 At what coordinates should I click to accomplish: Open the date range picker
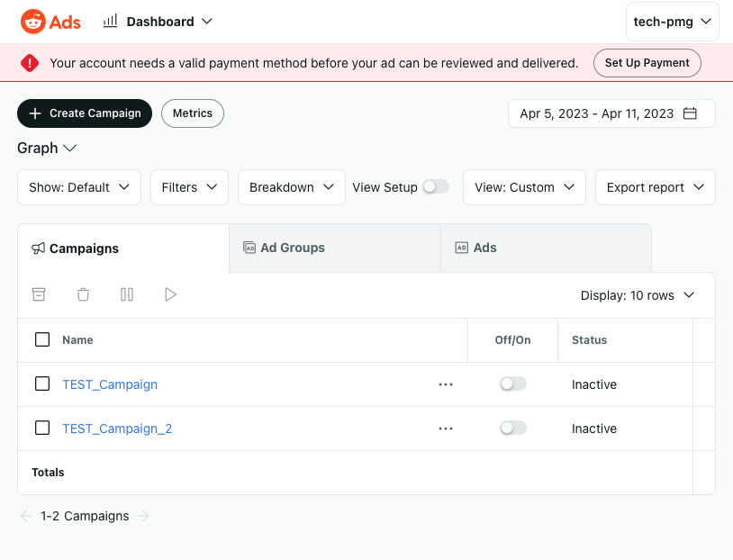tap(611, 113)
